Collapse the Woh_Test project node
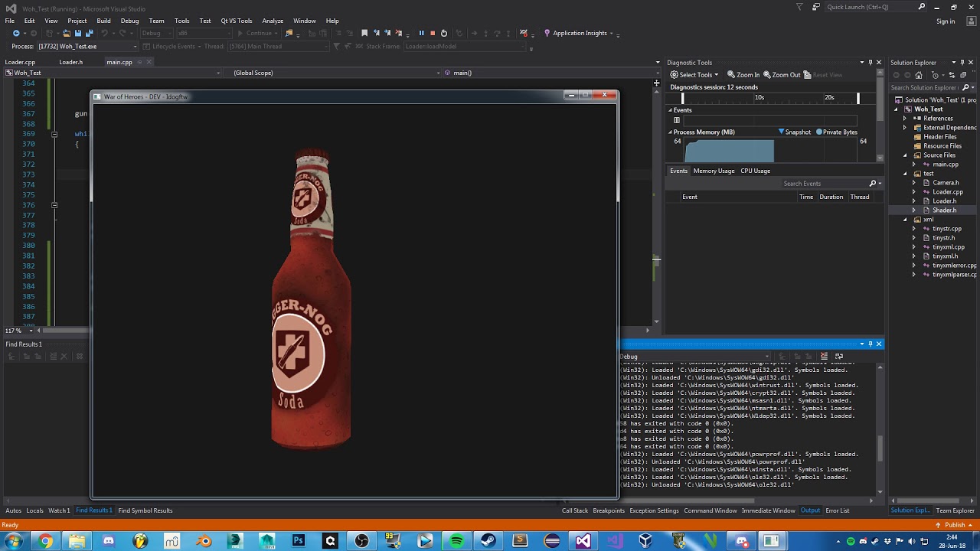Screen dimensions: 980x551 (897, 109)
